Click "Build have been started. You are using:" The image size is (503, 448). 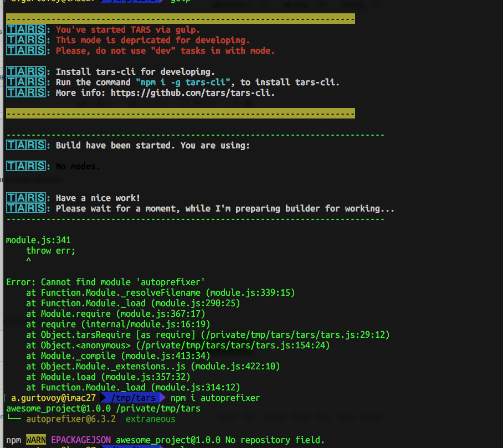pyautogui.click(x=153, y=146)
